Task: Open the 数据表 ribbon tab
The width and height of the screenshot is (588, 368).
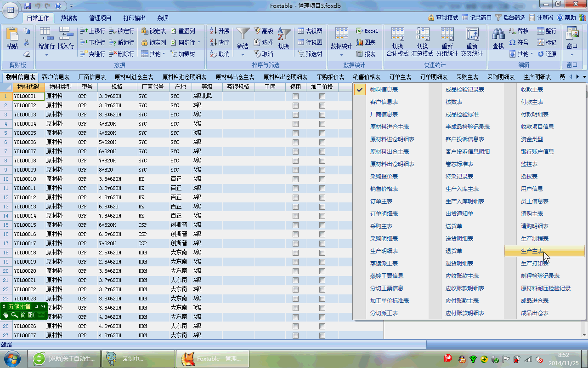Action: click(x=69, y=18)
